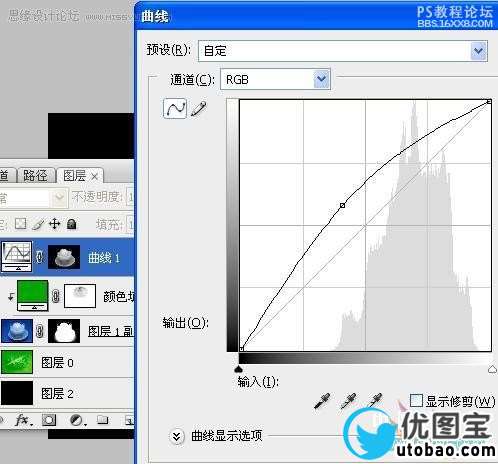
Task: Select the Layers (图层) tab
Action: pyautogui.click(x=80, y=175)
